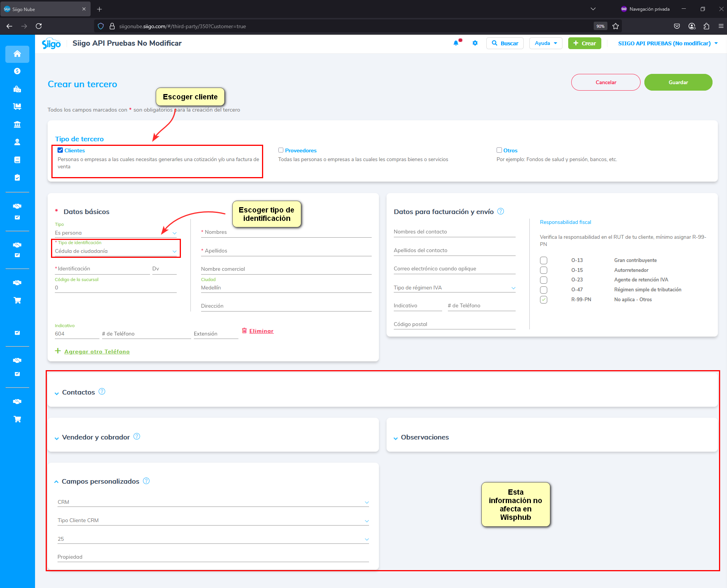Open the Home icon in the sidebar
This screenshot has height=588, width=727.
click(x=17, y=54)
